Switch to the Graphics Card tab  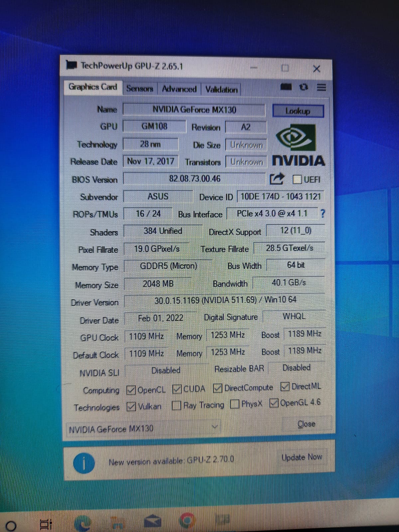[93, 87]
